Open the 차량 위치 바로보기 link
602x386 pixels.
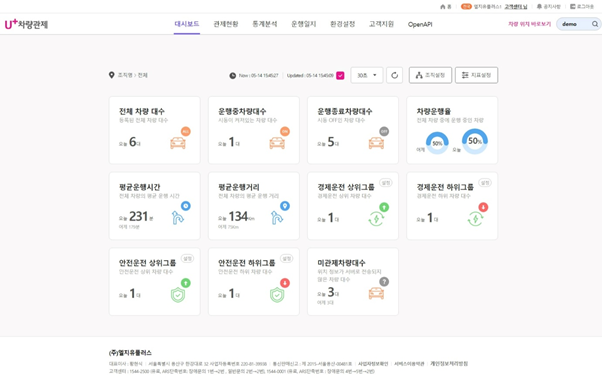click(529, 24)
